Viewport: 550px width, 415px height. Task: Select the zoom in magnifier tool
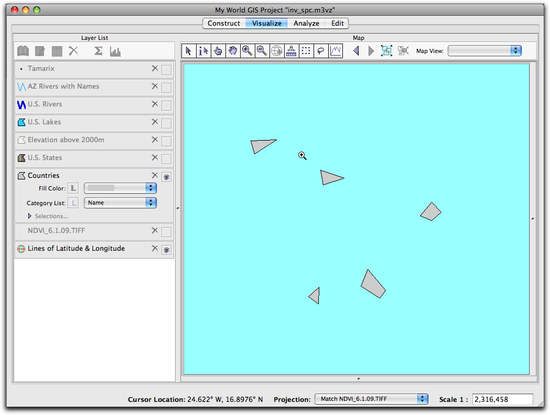point(247,51)
